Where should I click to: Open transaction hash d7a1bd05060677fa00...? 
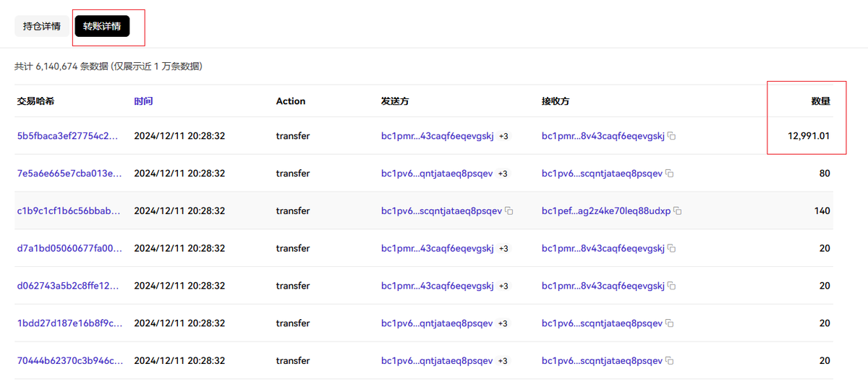[69, 249]
